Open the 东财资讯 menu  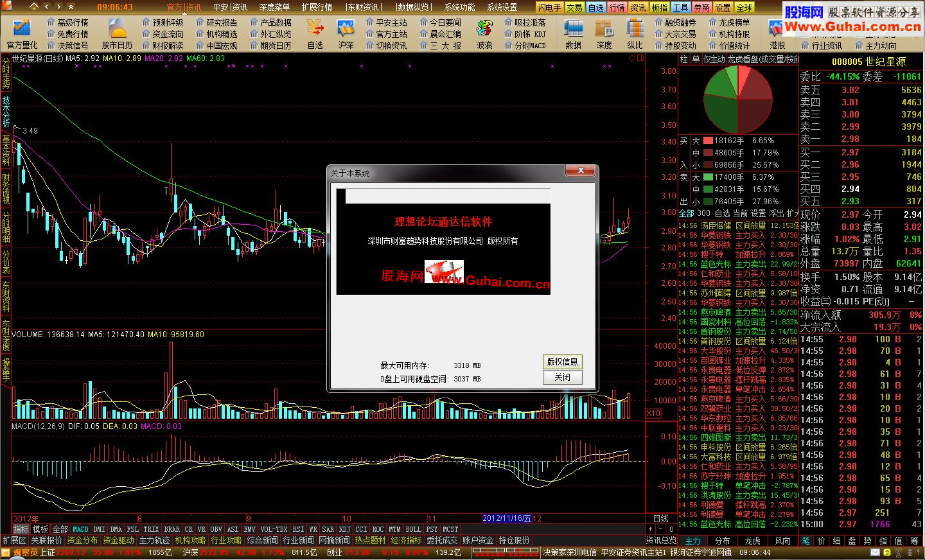click(x=364, y=7)
